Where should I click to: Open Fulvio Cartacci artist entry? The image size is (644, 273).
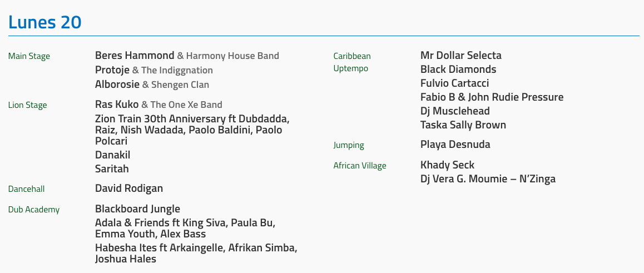click(x=454, y=83)
